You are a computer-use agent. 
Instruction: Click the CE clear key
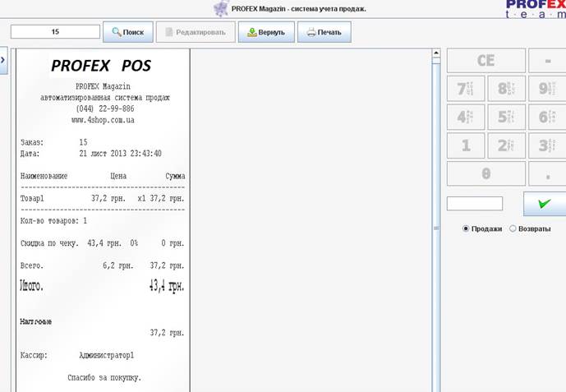(x=485, y=61)
